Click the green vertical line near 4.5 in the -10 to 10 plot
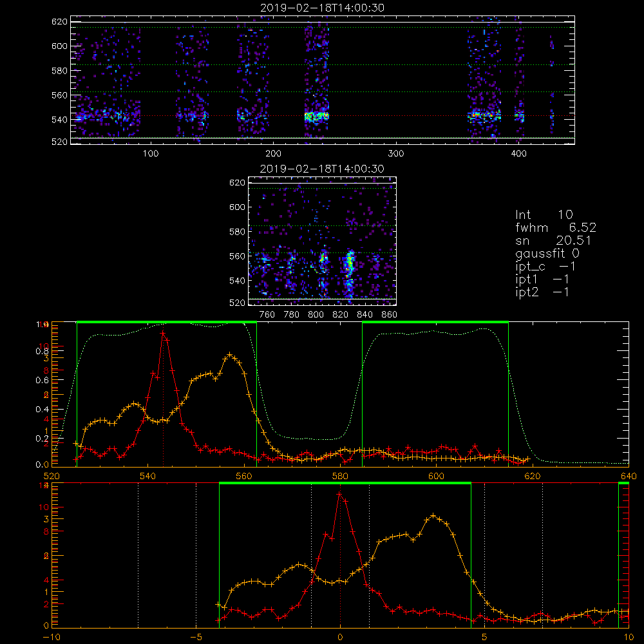This screenshot has width=644, height=644. point(471,555)
